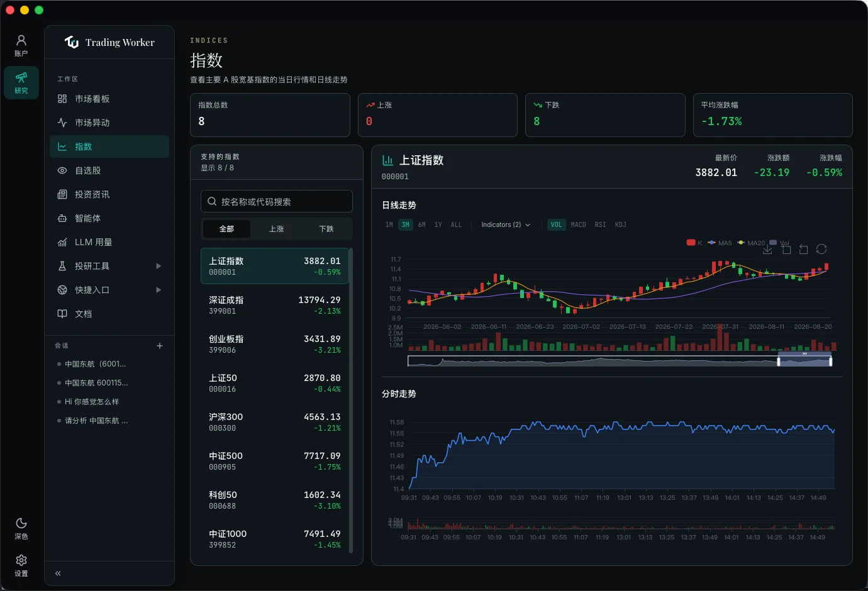Reset area zoom on the K-line chart

[803, 250]
